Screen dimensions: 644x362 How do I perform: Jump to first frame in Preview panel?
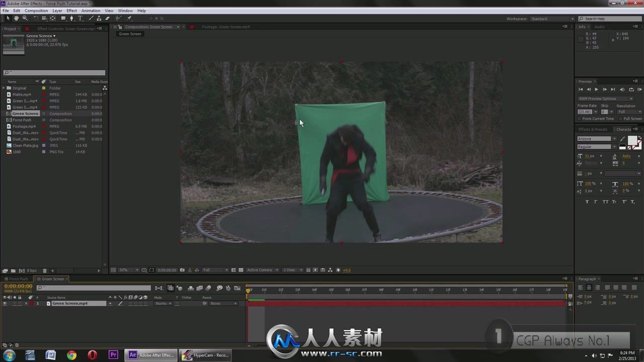tap(581, 89)
